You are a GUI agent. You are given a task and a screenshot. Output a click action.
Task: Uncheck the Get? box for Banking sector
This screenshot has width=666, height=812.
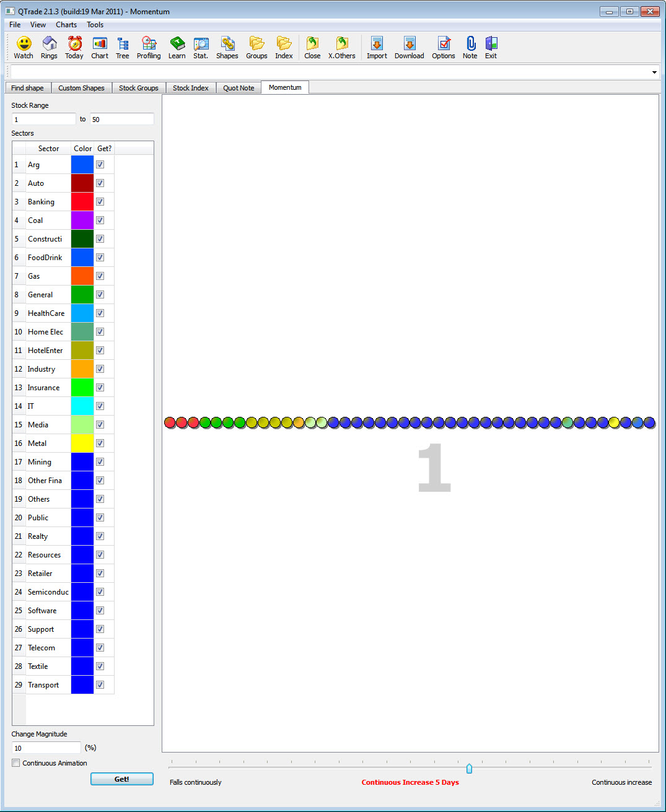tap(100, 201)
